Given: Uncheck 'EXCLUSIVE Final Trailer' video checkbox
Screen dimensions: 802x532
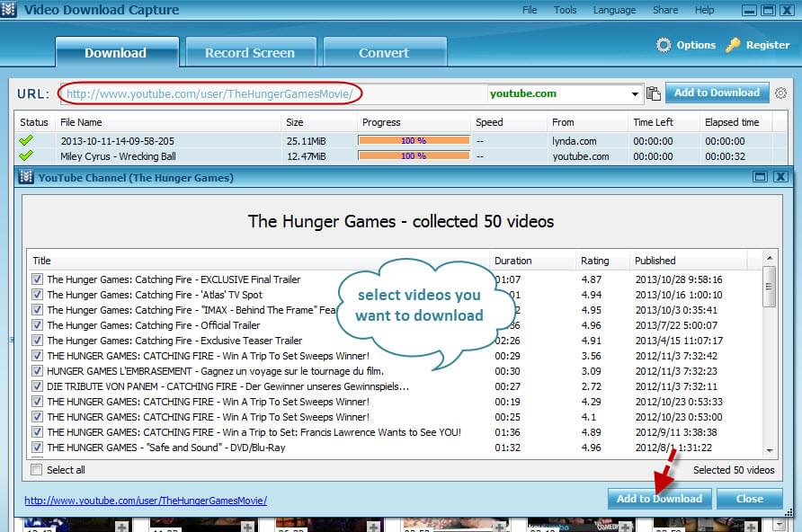Looking at the screenshot, I should click(x=37, y=279).
